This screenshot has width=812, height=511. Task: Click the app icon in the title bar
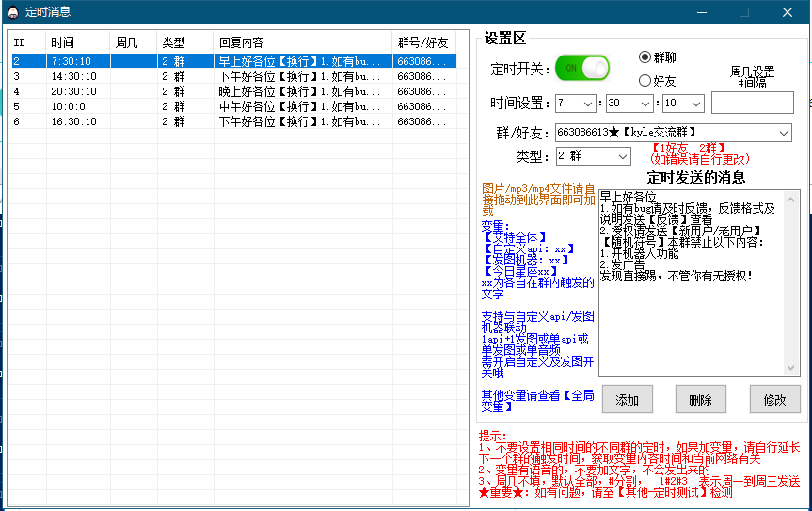click(x=13, y=12)
